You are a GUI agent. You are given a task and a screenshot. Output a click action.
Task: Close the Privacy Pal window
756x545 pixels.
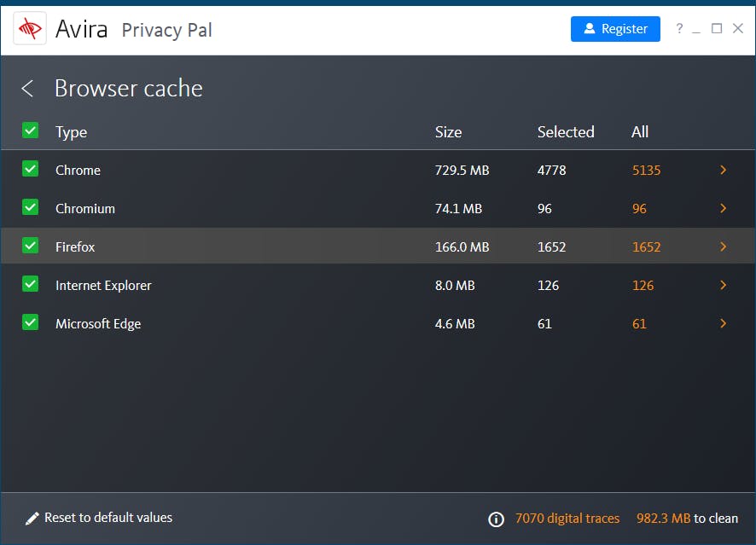737,28
